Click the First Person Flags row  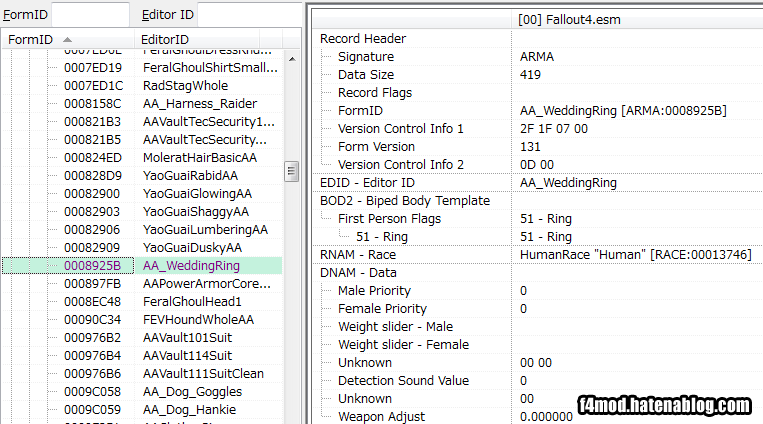click(x=538, y=219)
